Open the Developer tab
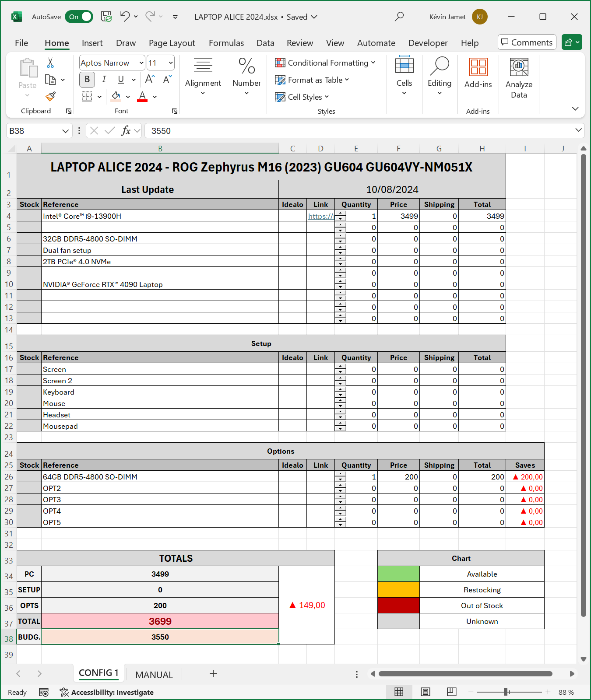The height and width of the screenshot is (700, 591). click(x=428, y=43)
